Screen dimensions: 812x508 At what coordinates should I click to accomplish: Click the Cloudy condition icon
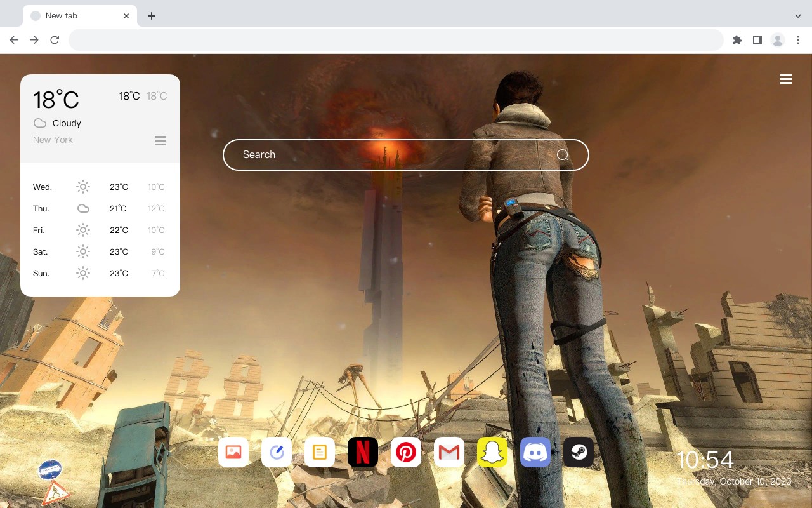tap(40, 123)
